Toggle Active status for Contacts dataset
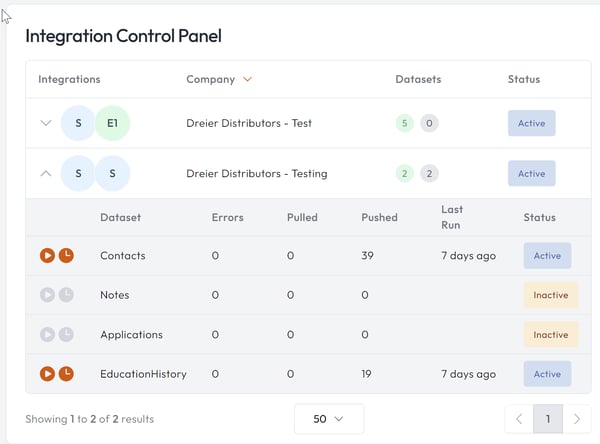 547,256
